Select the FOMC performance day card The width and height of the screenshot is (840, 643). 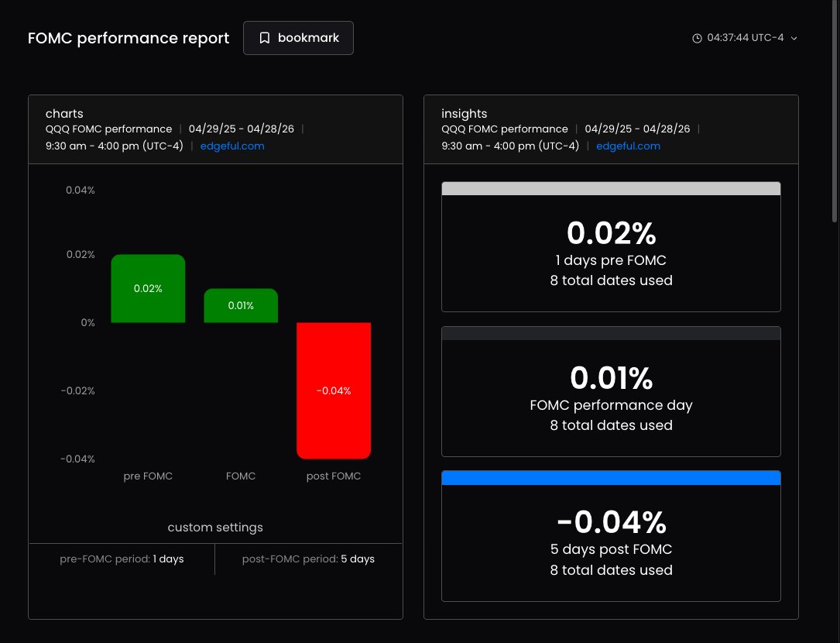(x=611, y=391)
